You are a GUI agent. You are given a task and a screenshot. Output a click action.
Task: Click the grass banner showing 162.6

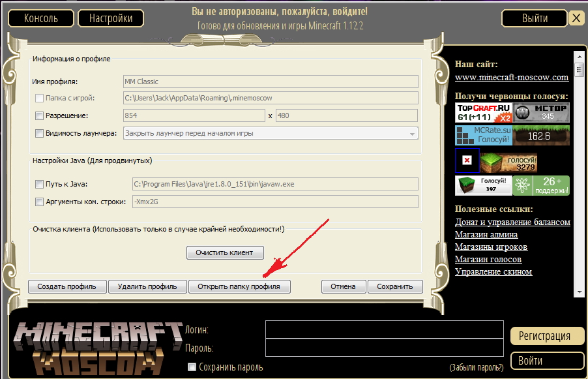(541, 136)
